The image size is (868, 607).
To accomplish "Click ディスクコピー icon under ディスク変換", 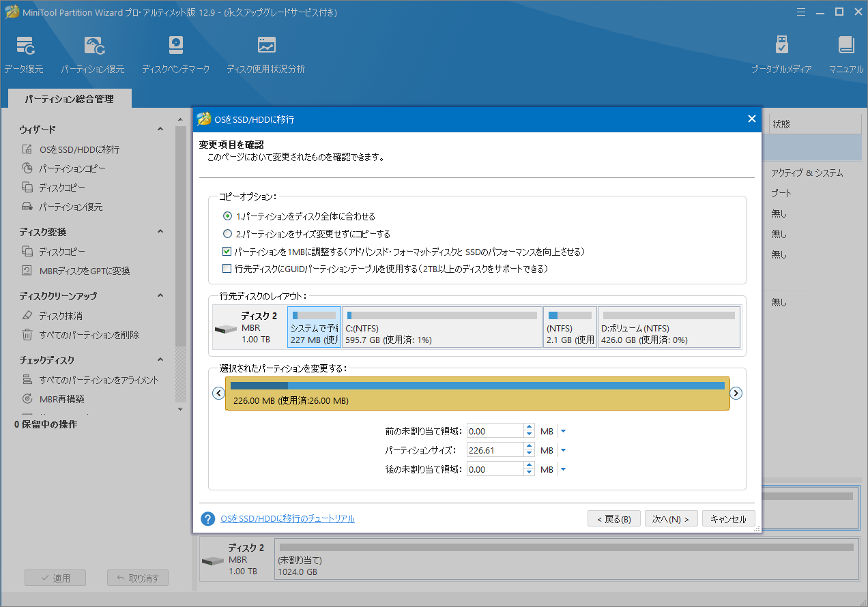I will 27,252.
